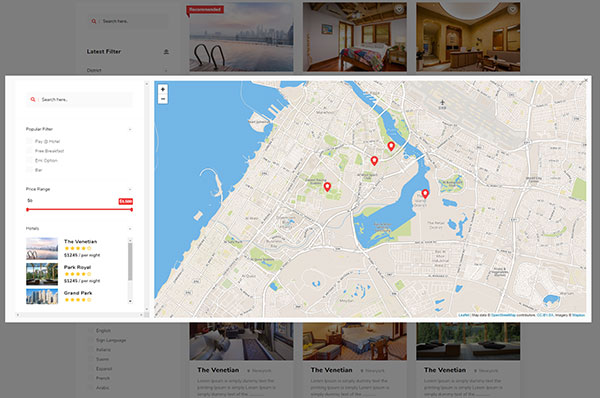600x398 pixels.
Task: Tick the Pay @ Hotel checkbox
Action: 29,141
